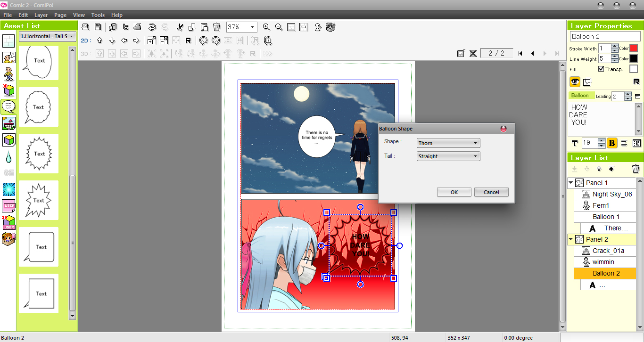Toggle bold formatting for balloon text
Image resolution: width=644 pixels, height=342 pixels.
pyautogui.click(x=611, y=143)
